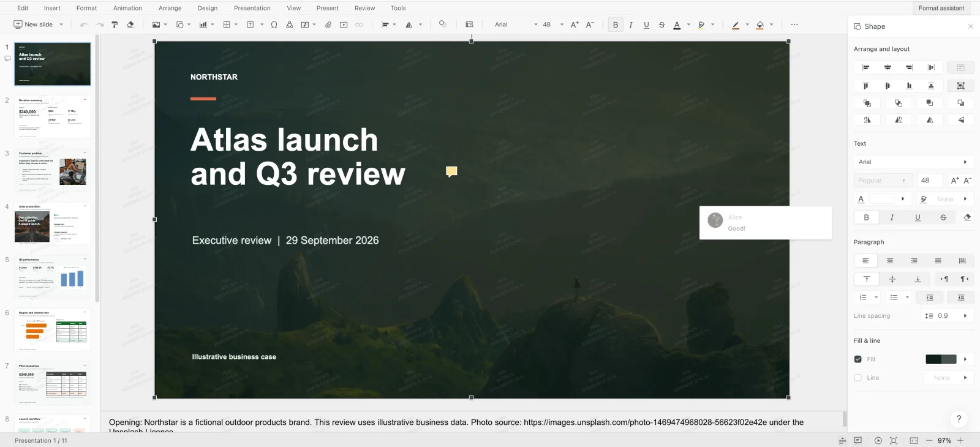Select slide 5 Q3 performance thumbnail
This screenshot has width=980, height=447.
53,277
